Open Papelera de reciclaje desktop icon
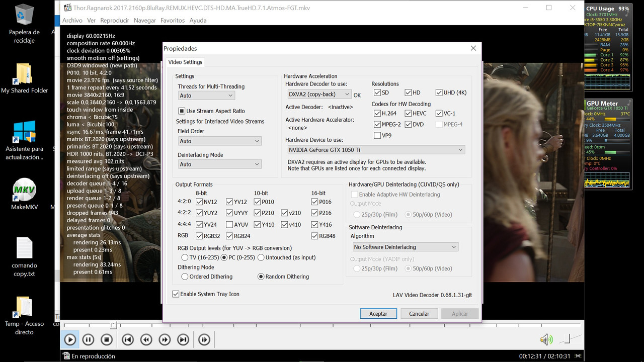 point(24,24)
